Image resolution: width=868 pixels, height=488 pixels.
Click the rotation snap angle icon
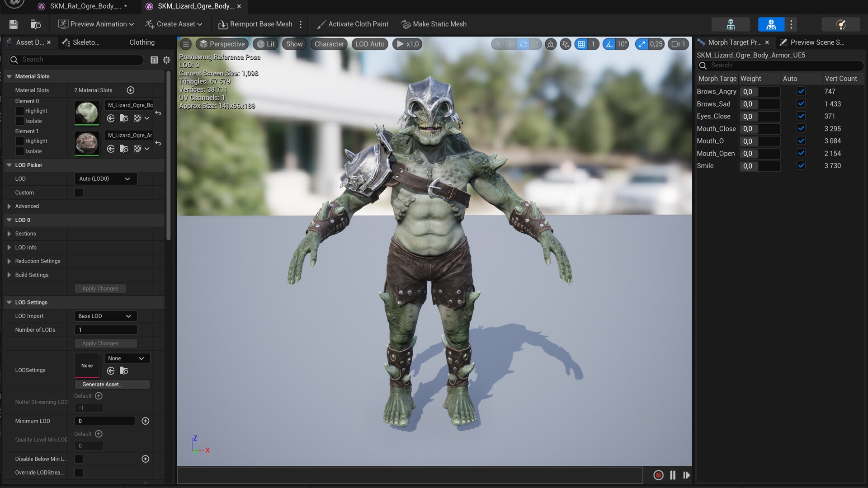(x=609, y=44)
